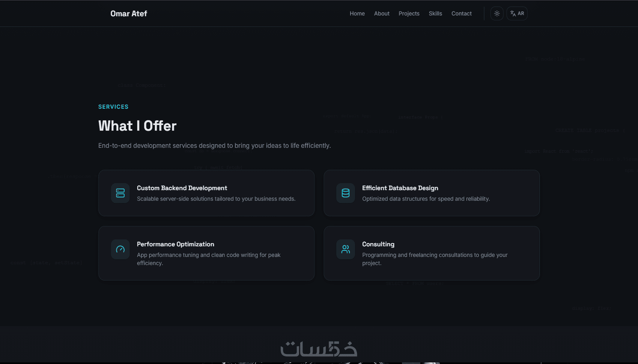Viewport: 638px width, 364px height.
Task: Navigate to the Projects page
Action: [x=409, y=14]
